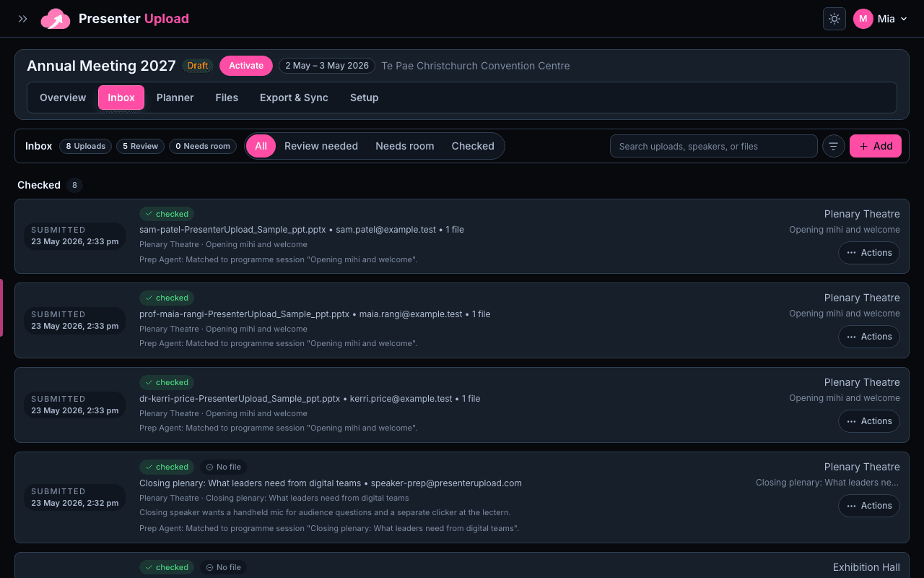This screenshot has height=578, width=924.
Task: Click checked badge on prof-maia-rangi row
Action: click(x=167, y=298)
